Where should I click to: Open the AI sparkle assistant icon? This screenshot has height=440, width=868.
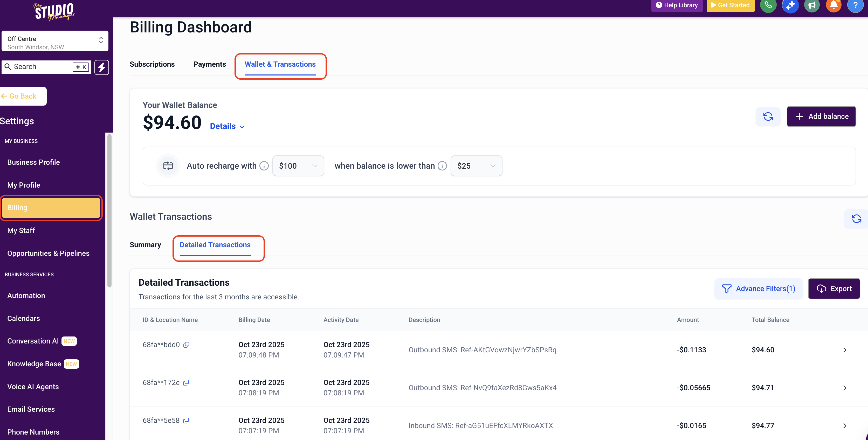tap(790, 5)
